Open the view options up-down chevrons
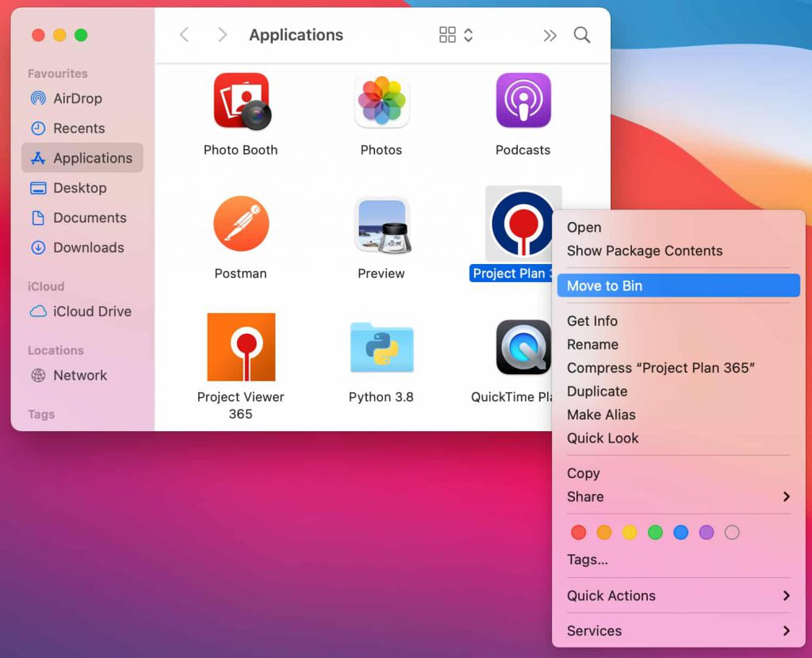Viewport: 812px width, 658px height. tap(468, 35)
